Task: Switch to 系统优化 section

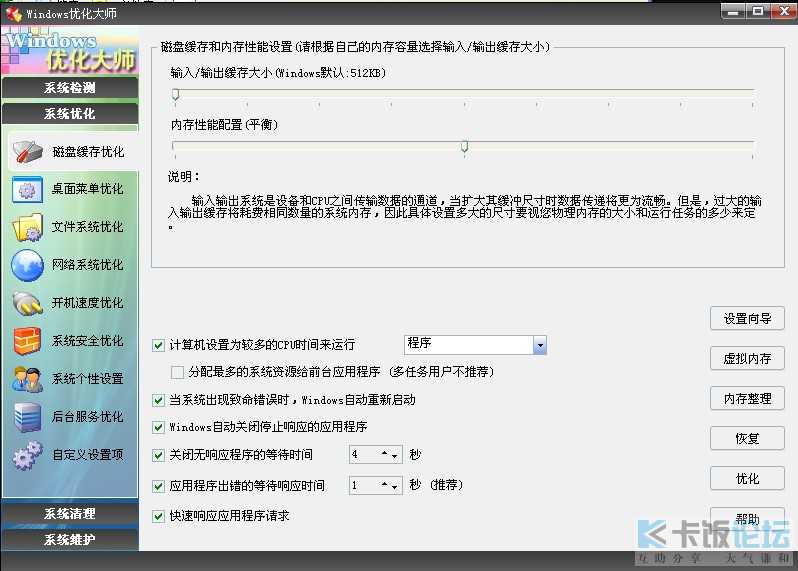Action: pos(70,113)
